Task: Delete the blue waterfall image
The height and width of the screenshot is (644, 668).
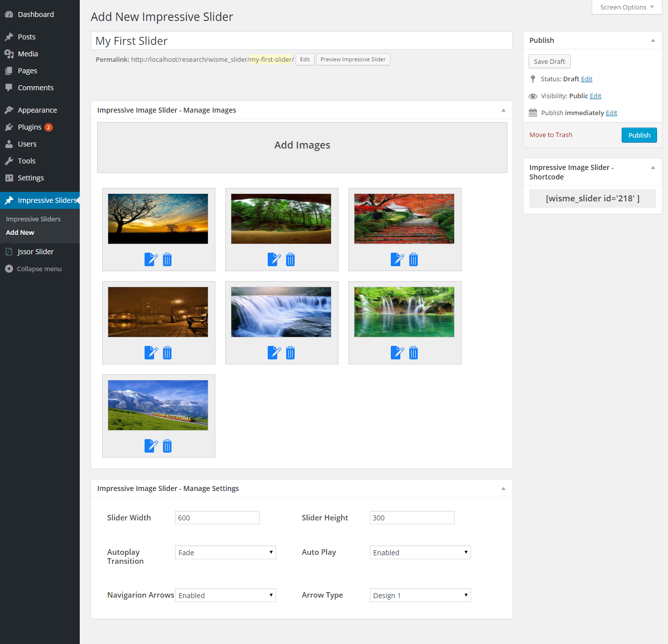Action: 291,352
